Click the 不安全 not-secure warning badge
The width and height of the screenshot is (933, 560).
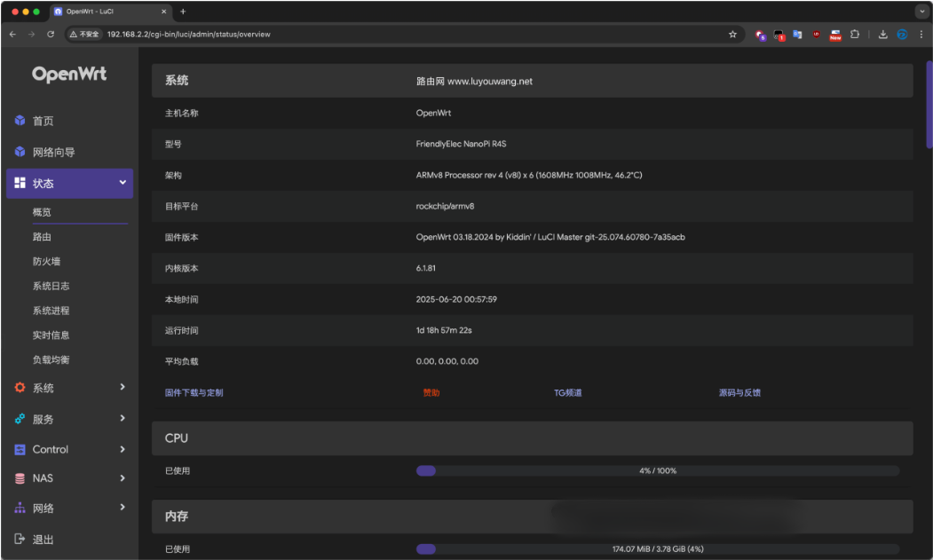[84, 35]
